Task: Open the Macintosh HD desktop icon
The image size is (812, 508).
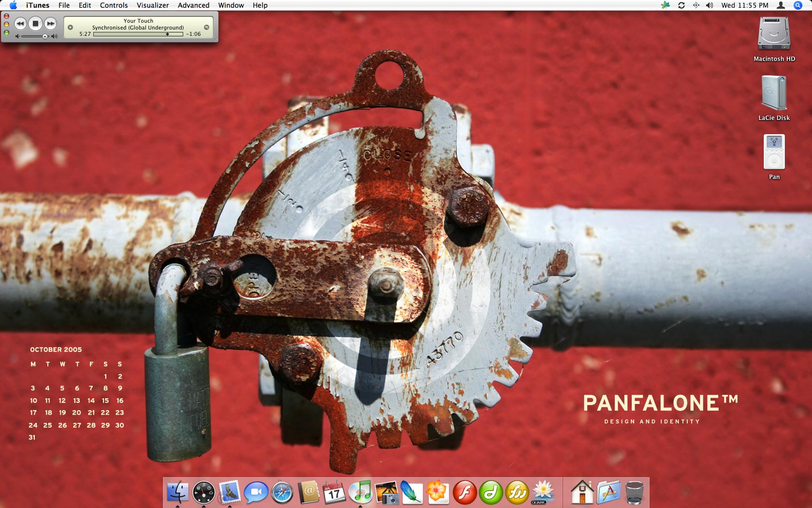Action: [x=774, y=34]
